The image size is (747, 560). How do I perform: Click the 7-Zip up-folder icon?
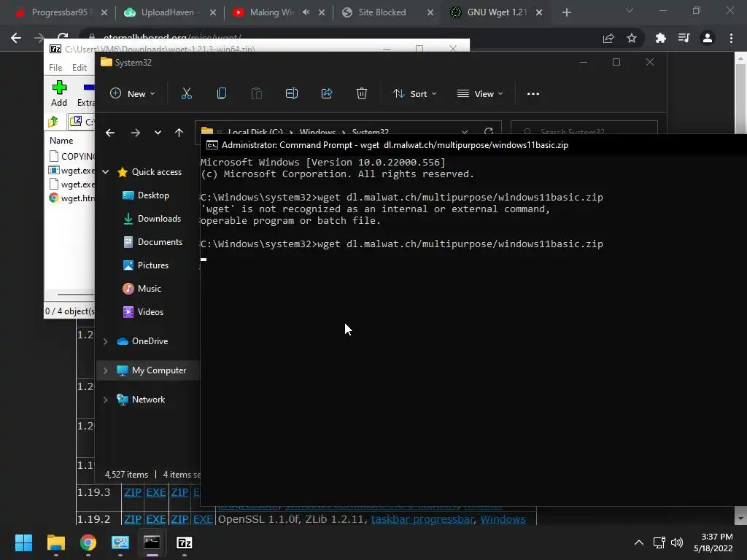pyautogui.click(x=53, y=122)
